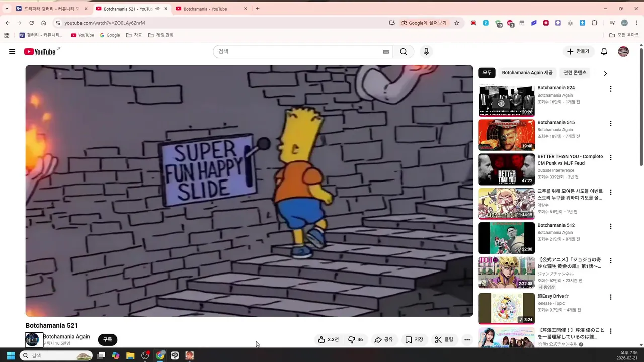Viewport: 644px width, 362px height.
Task: Open the notifications bell
Action: [x=604, y=52]
